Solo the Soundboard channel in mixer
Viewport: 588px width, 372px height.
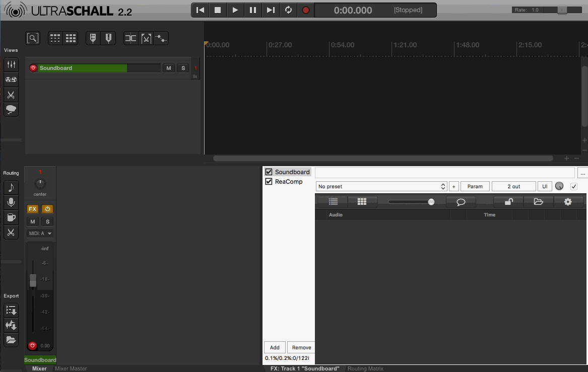(47, 221)
